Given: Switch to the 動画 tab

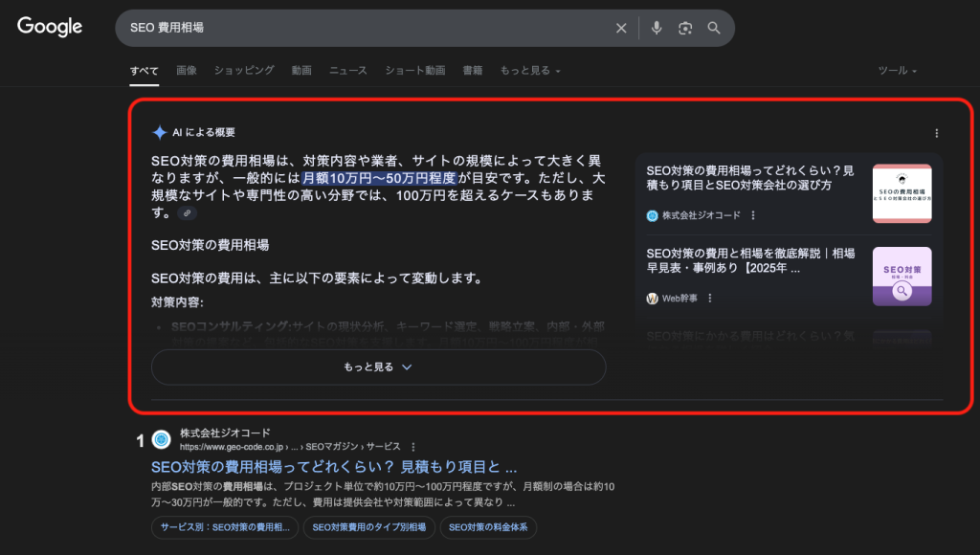Looking at the screenshot, I should pyautogui.click(x=301, y=71).
